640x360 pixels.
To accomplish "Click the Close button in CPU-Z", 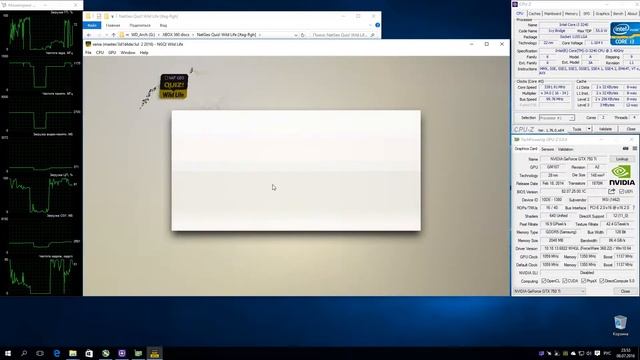I will click(x=631, y=129).
